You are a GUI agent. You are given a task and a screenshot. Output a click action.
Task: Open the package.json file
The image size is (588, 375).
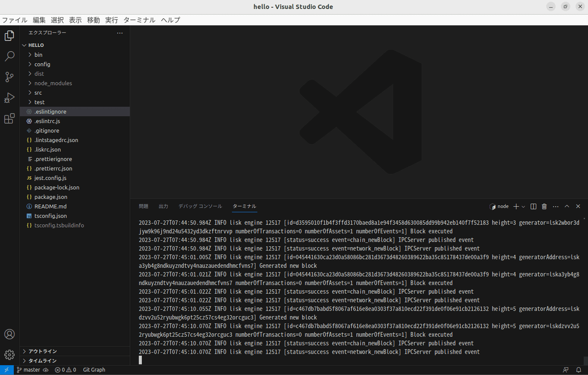(74, 197)
